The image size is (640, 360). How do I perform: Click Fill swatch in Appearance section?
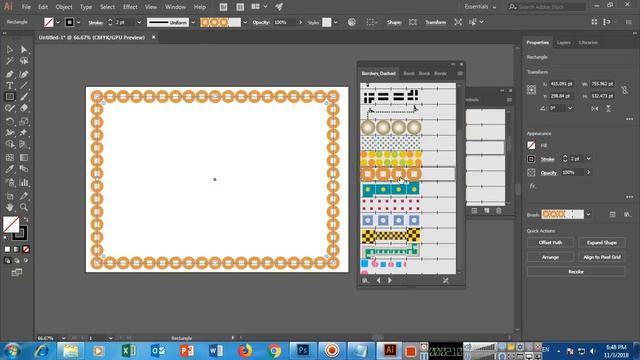(531, 145)
